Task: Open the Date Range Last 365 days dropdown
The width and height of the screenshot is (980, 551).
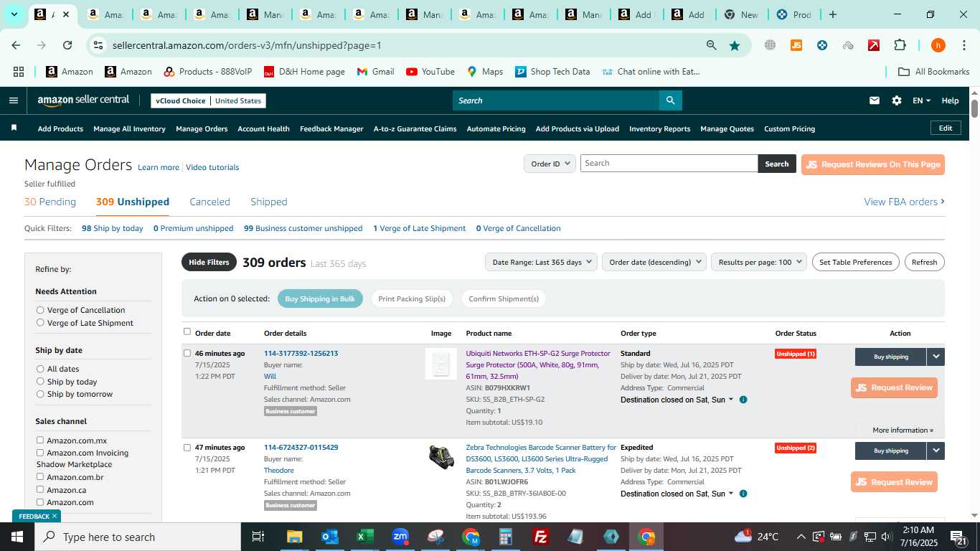Action: point(541,262)
